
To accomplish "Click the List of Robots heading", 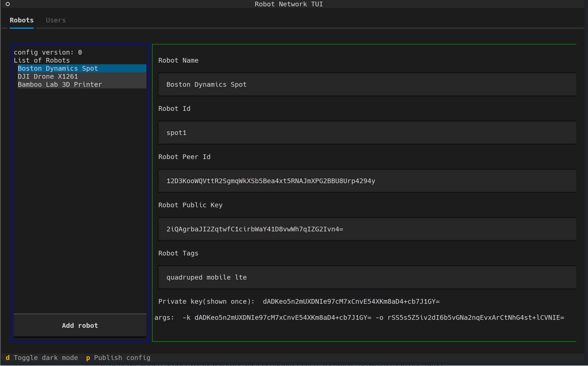I will [42, 60].
